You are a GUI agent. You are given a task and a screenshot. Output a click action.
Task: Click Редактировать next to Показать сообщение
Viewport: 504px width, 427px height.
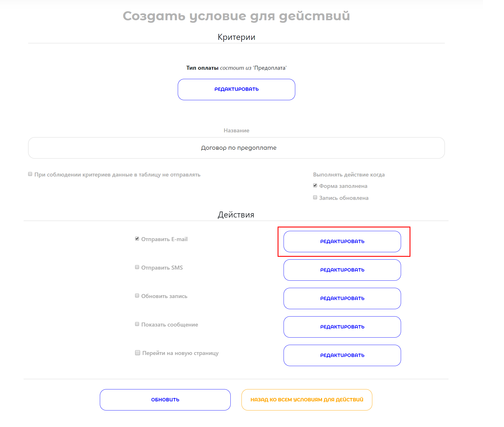[342, 327]
